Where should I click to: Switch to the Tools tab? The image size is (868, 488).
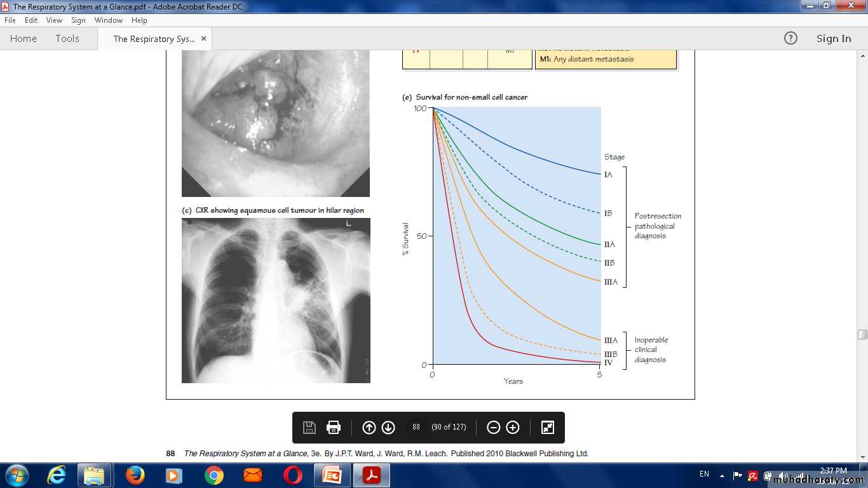pos(67,39)
